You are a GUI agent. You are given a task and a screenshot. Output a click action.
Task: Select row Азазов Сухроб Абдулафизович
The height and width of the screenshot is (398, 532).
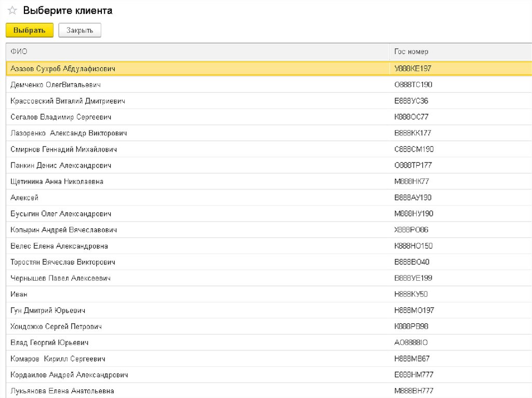[63, 68]
